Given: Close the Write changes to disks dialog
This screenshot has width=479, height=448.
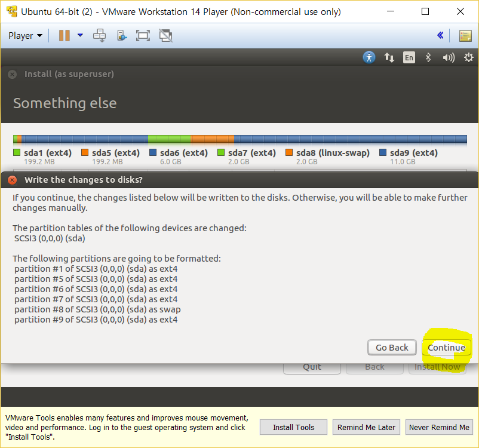Looking at the screenshot, I should [x=12, y=180].
